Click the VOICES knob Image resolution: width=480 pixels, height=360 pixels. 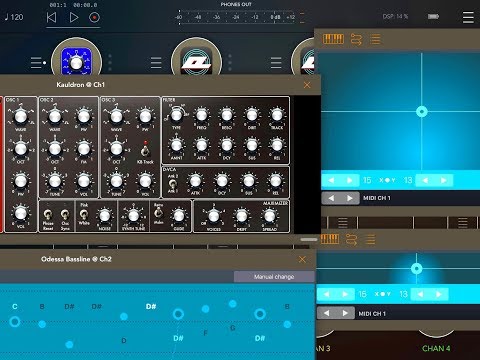(214, 216)
